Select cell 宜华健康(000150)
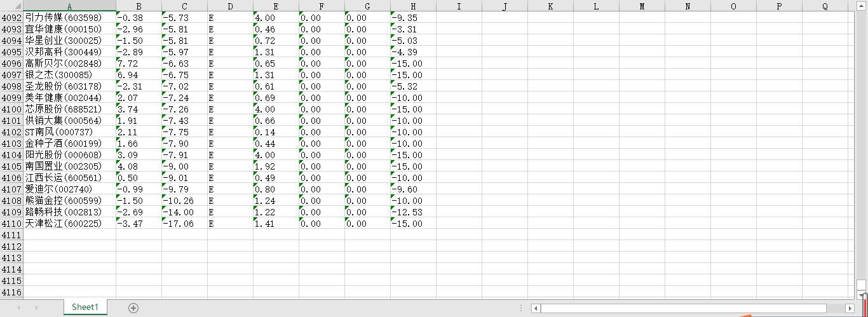Screen dimensions: 868x317 pos(70,29)
